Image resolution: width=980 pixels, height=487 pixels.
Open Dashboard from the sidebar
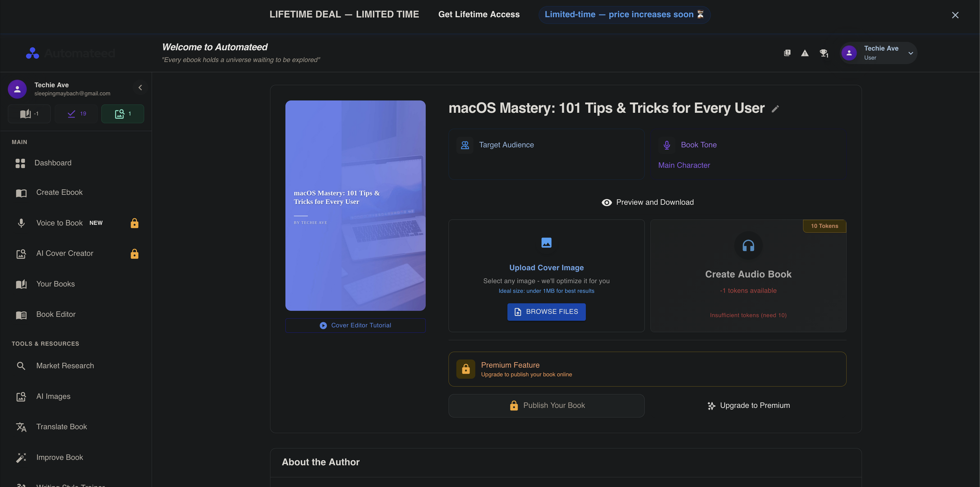click(53, 163)
